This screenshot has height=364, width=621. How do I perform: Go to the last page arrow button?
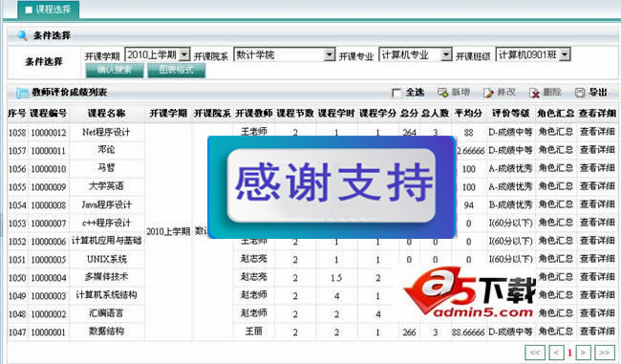coord(605,353)
